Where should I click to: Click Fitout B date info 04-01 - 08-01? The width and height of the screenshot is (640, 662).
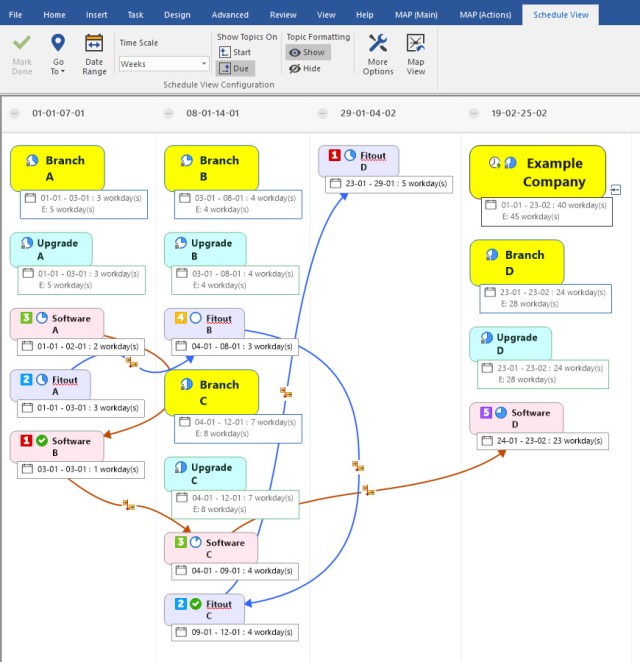(235, 346)
